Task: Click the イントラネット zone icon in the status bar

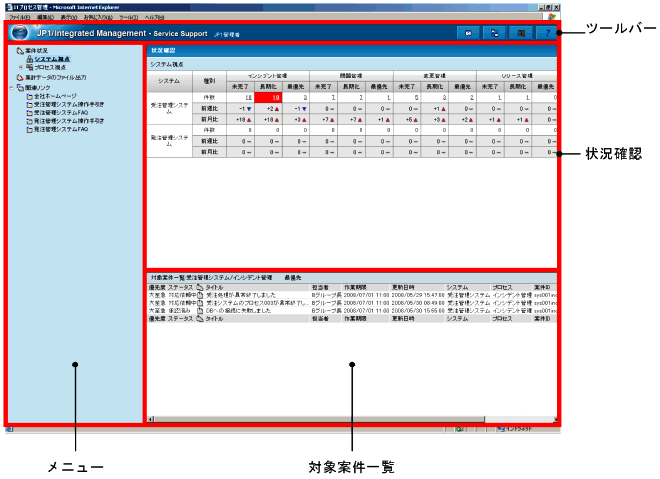Action: pos(500,429)
